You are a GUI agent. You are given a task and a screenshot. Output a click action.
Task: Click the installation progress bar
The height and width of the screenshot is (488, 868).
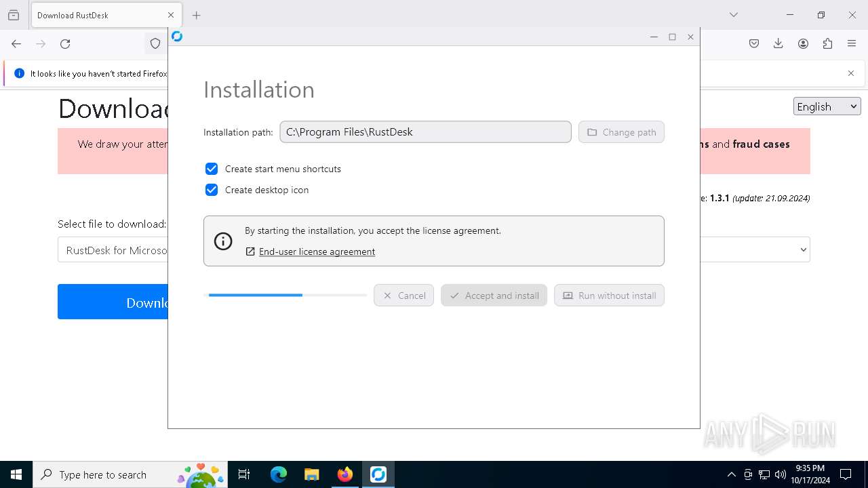pyautogui.click(x=287, y=295)
